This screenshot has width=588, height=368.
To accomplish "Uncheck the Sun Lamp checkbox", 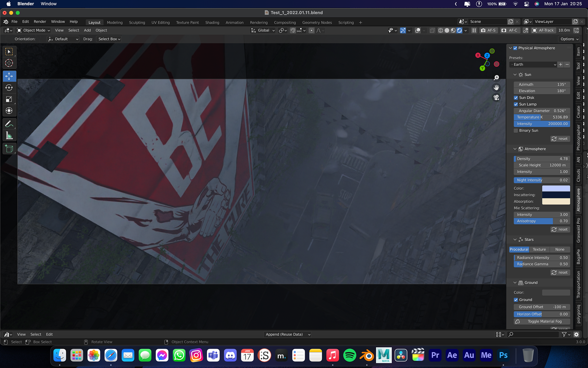I will point(516,104).
